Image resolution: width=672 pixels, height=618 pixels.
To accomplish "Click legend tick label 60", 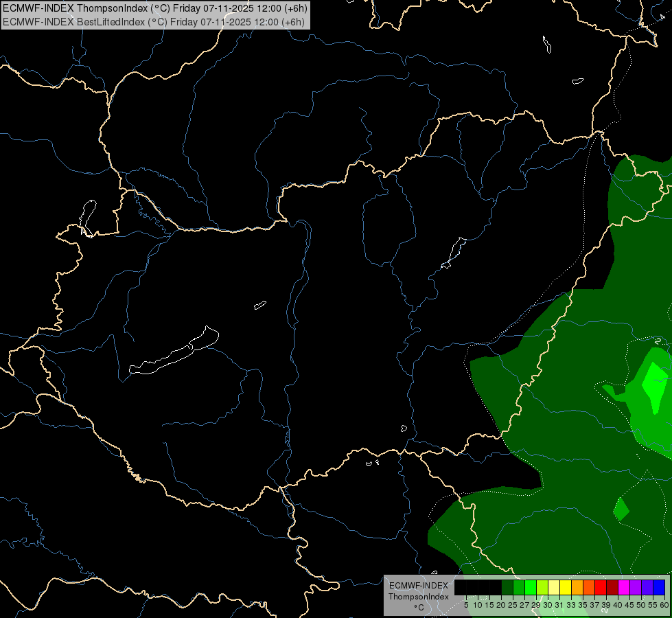I will [664, 605].
